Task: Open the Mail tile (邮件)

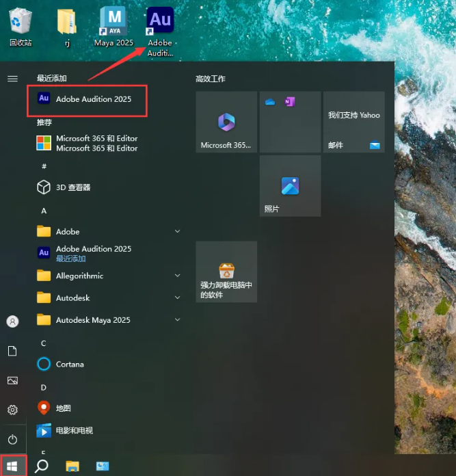Action: click(354, 122)
